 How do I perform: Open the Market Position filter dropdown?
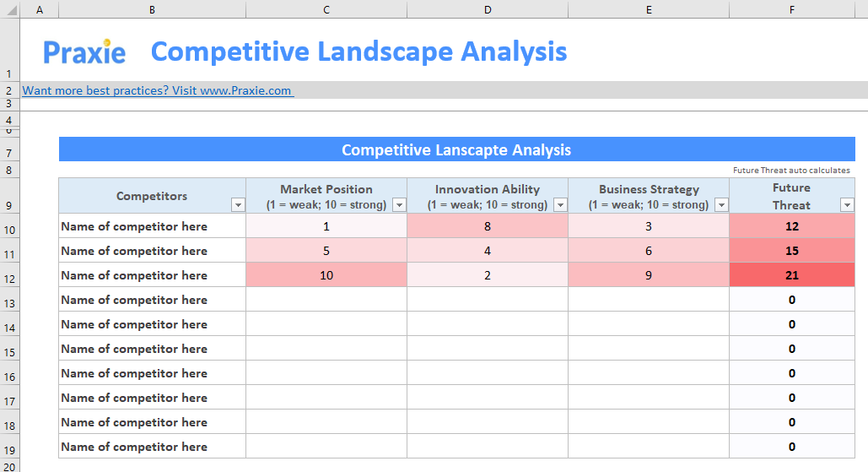point(399,205)
